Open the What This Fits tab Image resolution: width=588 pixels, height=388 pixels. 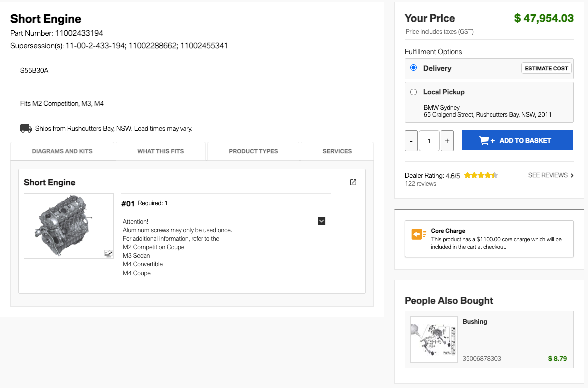pyautogui.click(x=161, y=151)
